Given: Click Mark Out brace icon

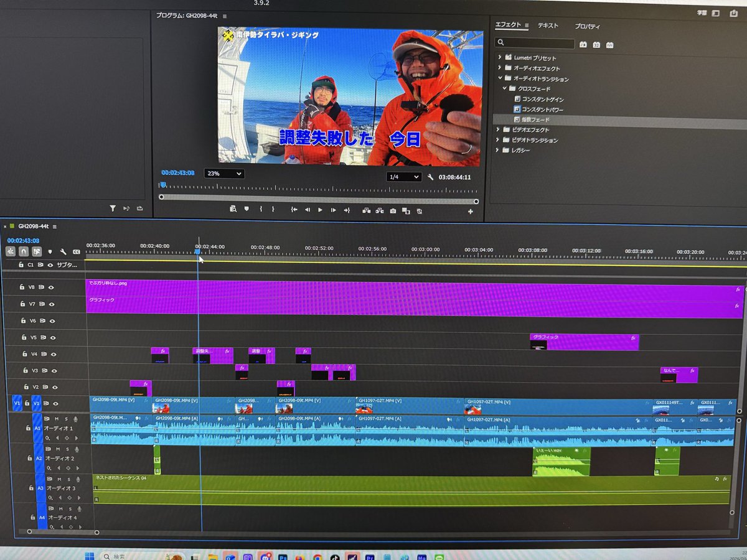Looking at the screenshot, I should (x=273, y=210).
